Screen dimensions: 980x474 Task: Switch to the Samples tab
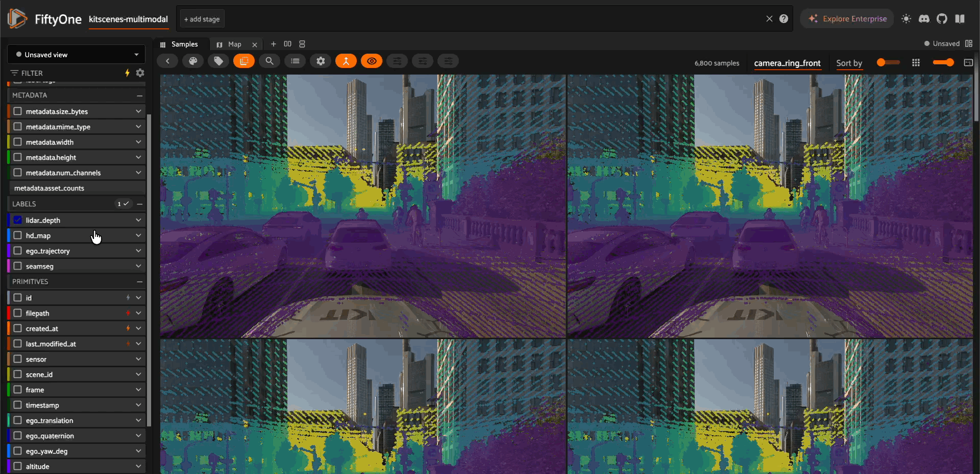[179, 44]
